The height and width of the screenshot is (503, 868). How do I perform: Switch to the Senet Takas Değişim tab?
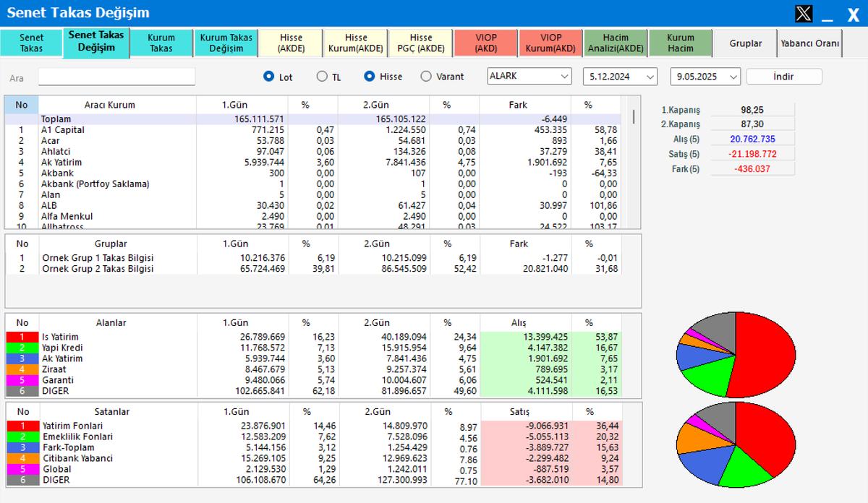(96, 41)
